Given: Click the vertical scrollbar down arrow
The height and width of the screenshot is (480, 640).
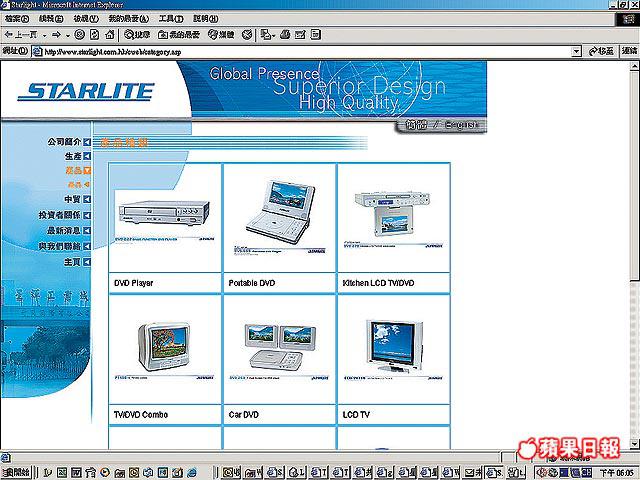Looking at the screenshot, I should (x=635, y=444).
